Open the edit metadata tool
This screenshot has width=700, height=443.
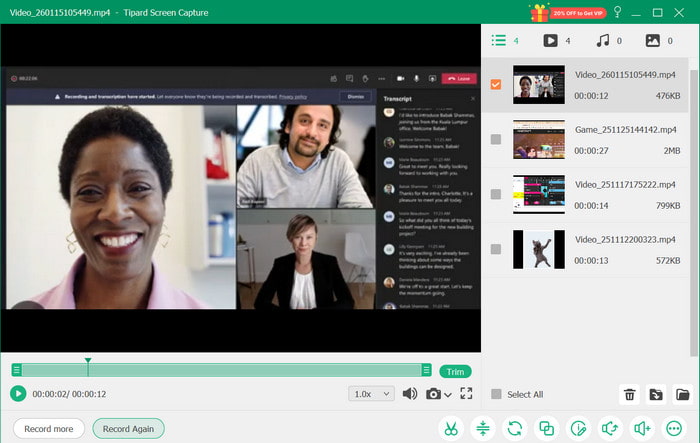[578, 428]
